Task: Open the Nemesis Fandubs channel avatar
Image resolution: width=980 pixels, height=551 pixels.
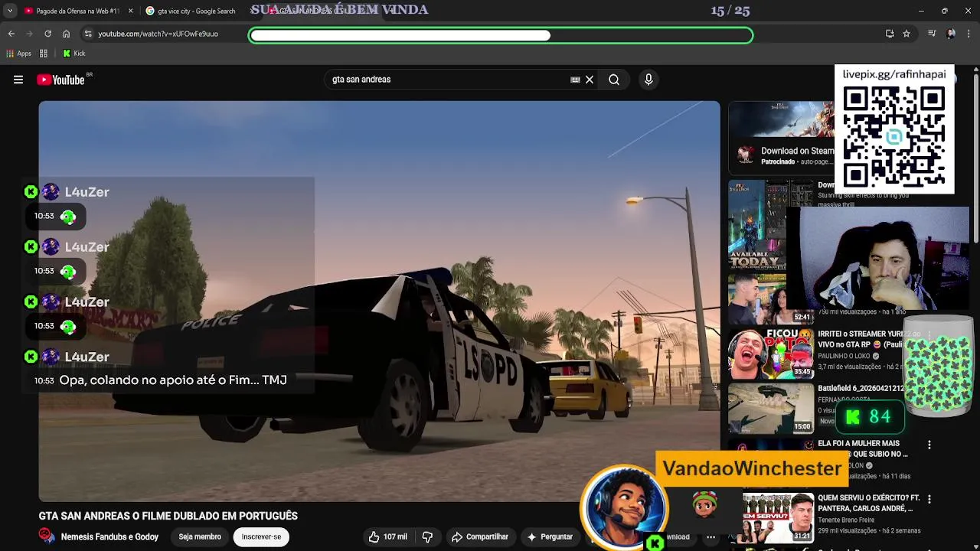Action: (47, 536)
